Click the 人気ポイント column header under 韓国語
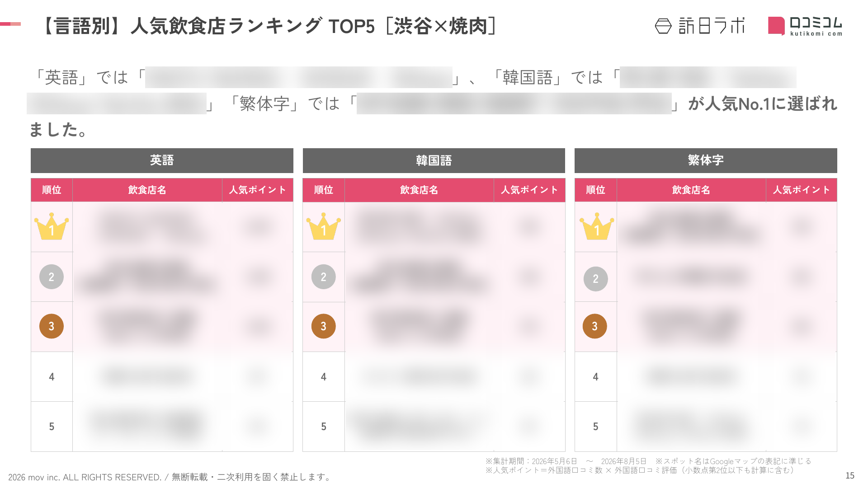Viewport: 868px width, 488px height. click(x=529, y=190)
